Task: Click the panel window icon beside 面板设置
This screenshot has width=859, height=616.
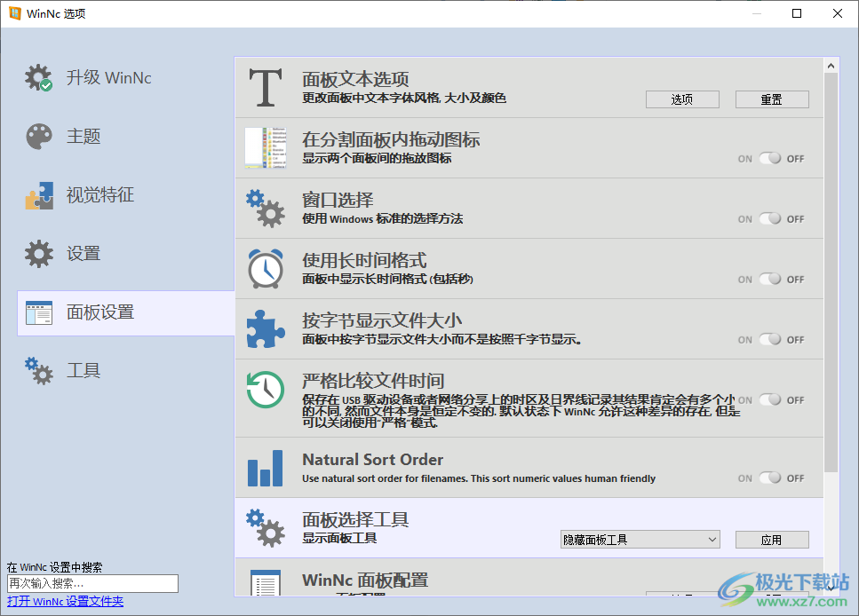Action: (x=39, y=312)
